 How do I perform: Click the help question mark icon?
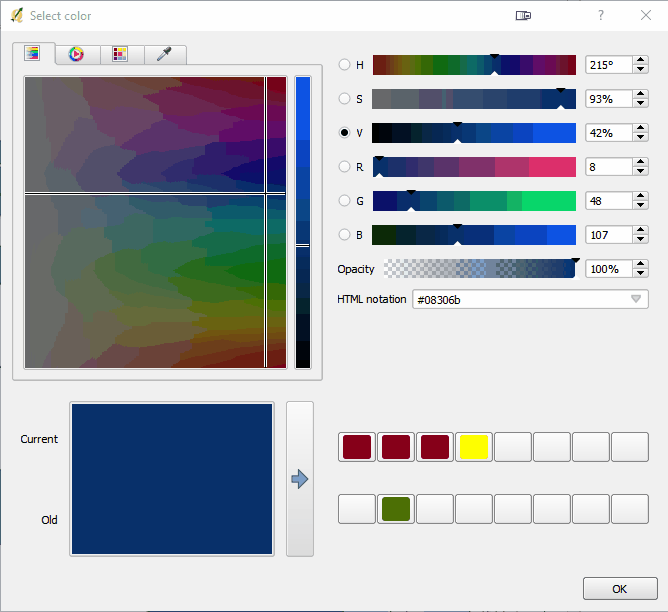601,15
